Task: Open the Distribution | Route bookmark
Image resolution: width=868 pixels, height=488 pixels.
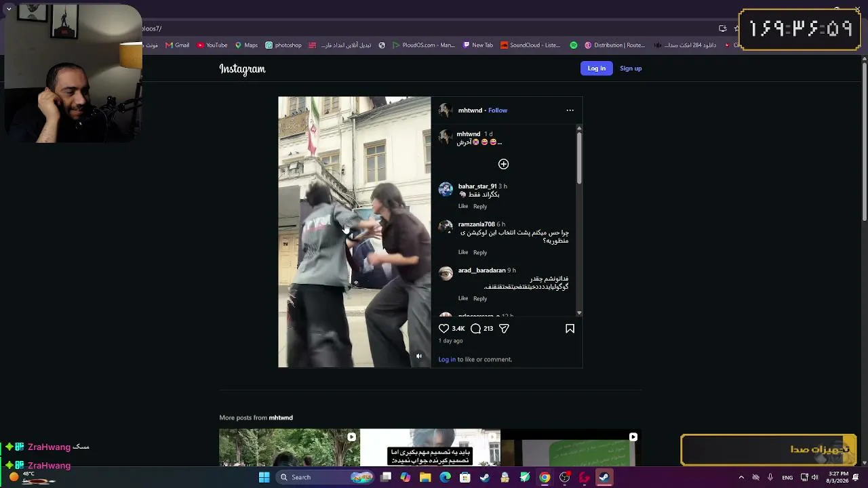Action: 615,45
